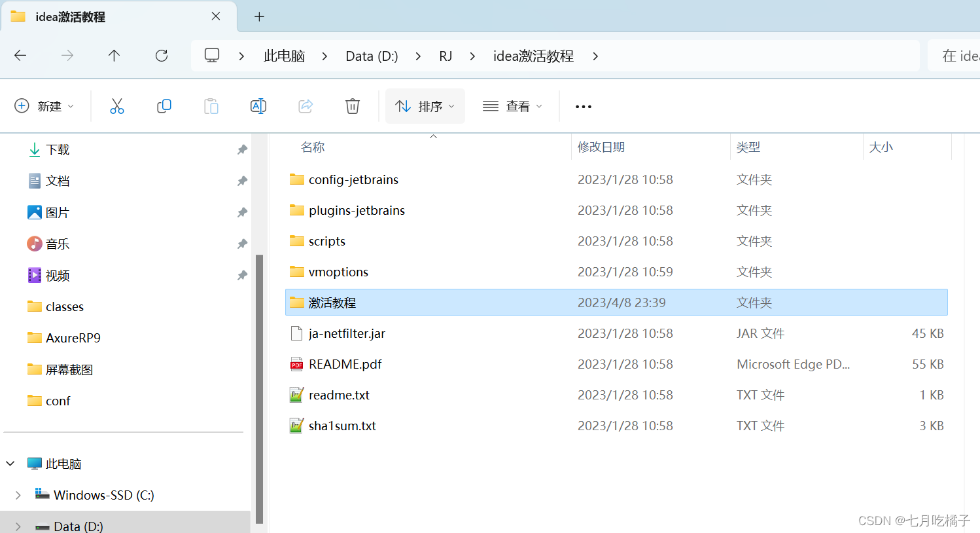Open 视频 in quick access
Image resolution: width=980 pixels, height=533 pixels.
coord(58,275)
